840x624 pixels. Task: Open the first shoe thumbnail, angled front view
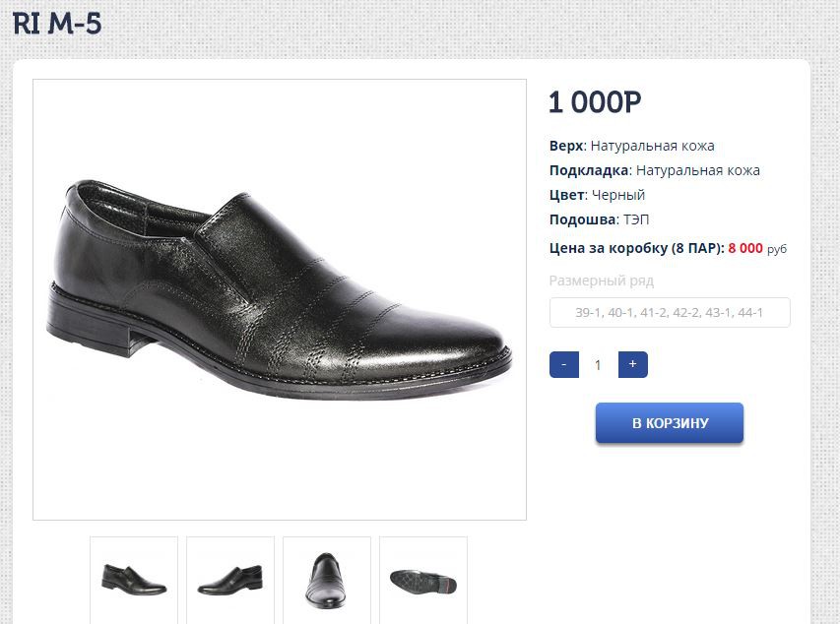[x=134, y=580]
